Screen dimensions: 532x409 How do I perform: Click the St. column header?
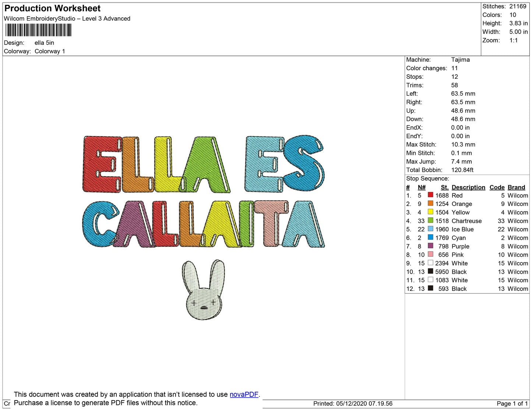(444, 187)
